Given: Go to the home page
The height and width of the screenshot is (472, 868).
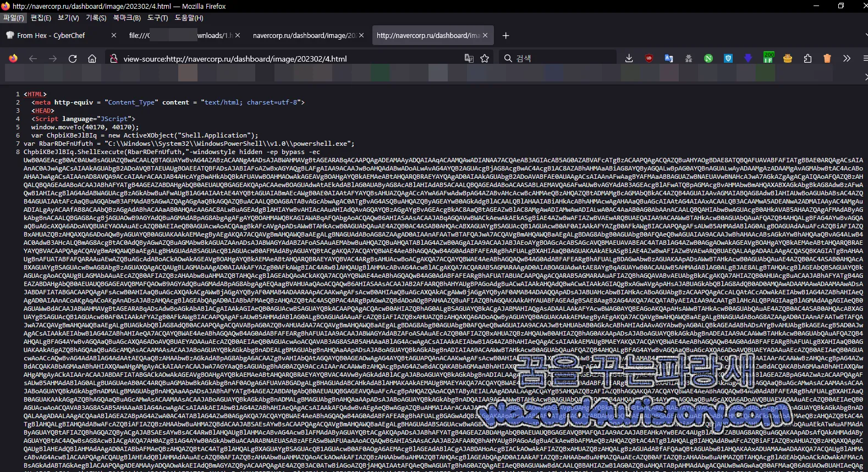Looking at the screenshot, I should pos(92,58).
